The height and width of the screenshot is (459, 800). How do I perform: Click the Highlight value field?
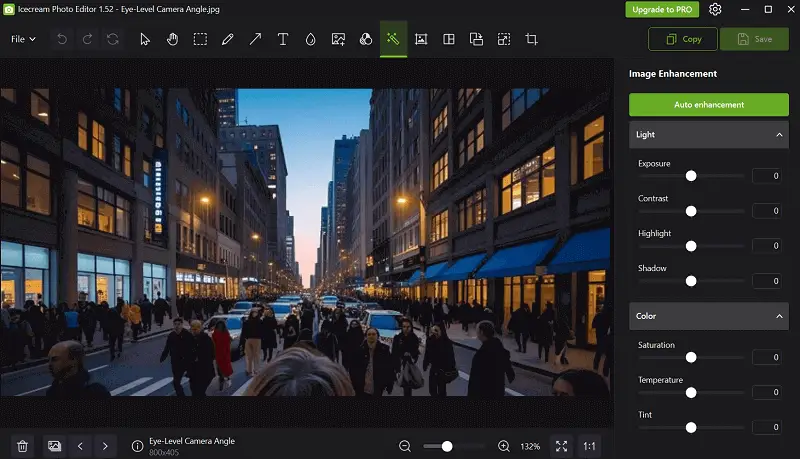pos(766,246)
